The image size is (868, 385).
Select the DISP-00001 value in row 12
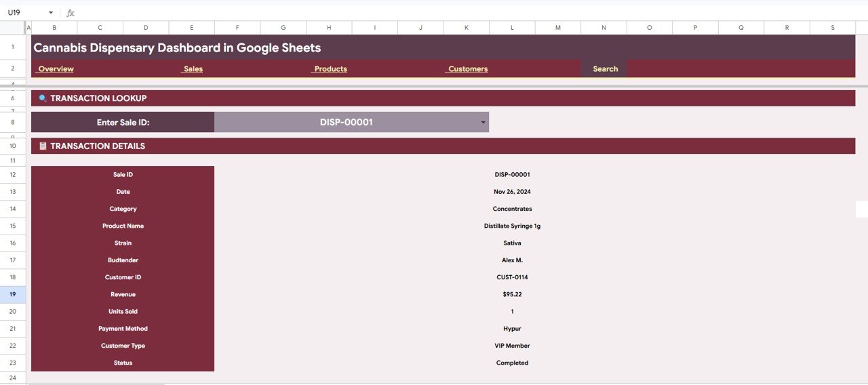pos(512,175)
